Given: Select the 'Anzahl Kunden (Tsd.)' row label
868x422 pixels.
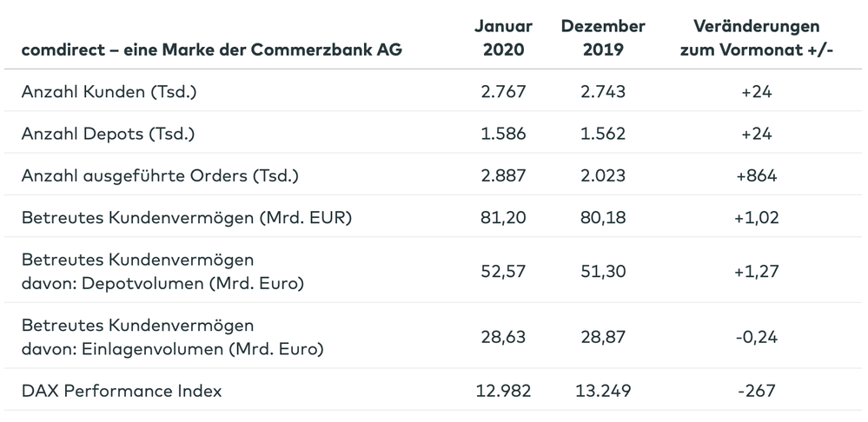Looking at the screenshot, I should click(x=109, y=91).
